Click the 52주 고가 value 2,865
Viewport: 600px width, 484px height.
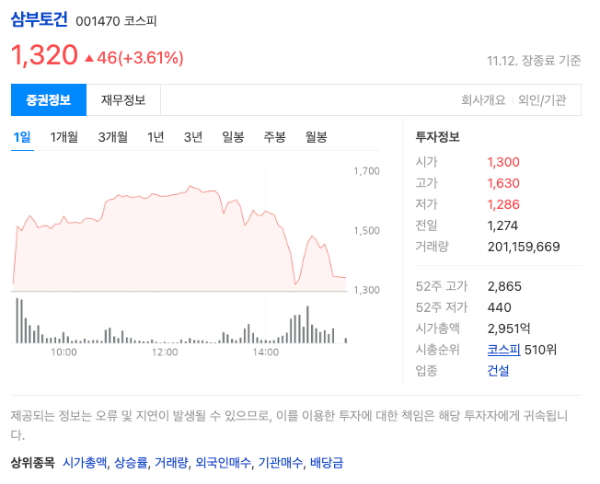pos(504,286)
